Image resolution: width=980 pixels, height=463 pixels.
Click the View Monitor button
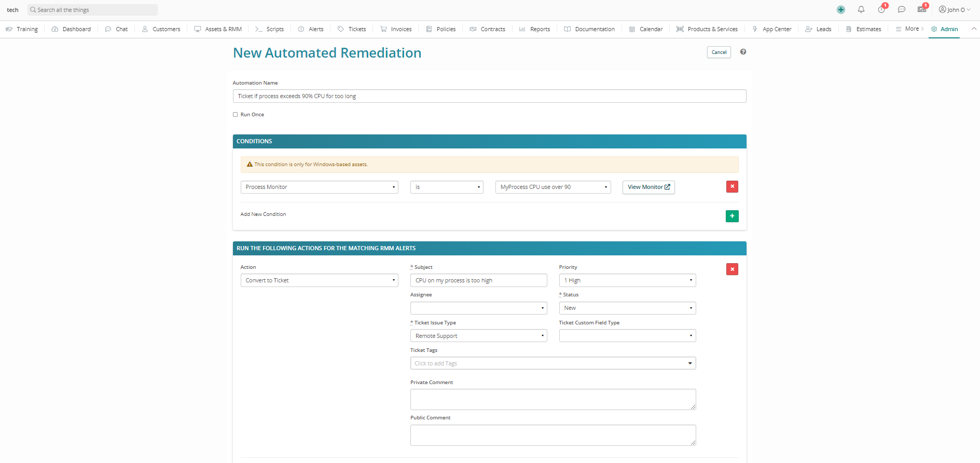pyautogui.click(x=648, y=187)
